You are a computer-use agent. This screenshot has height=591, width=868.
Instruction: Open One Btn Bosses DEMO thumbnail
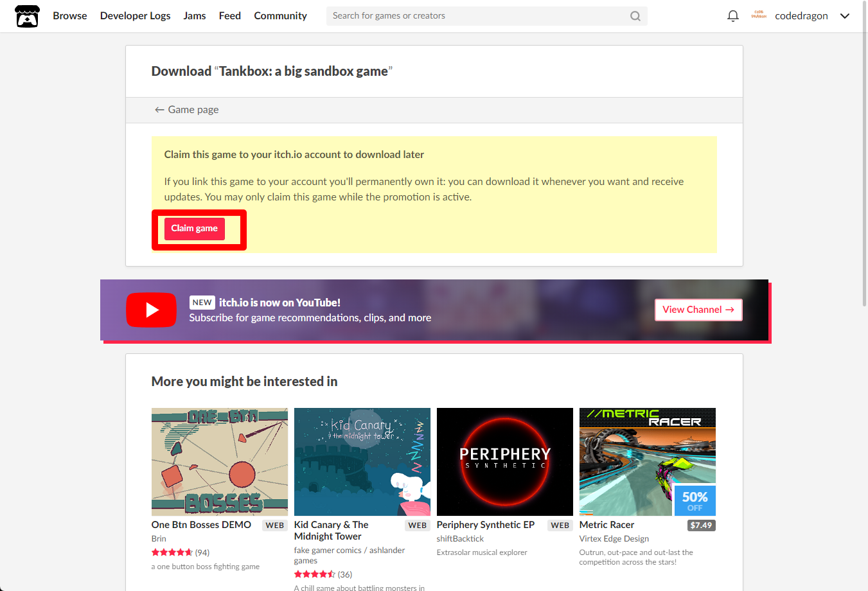point(220,462)
